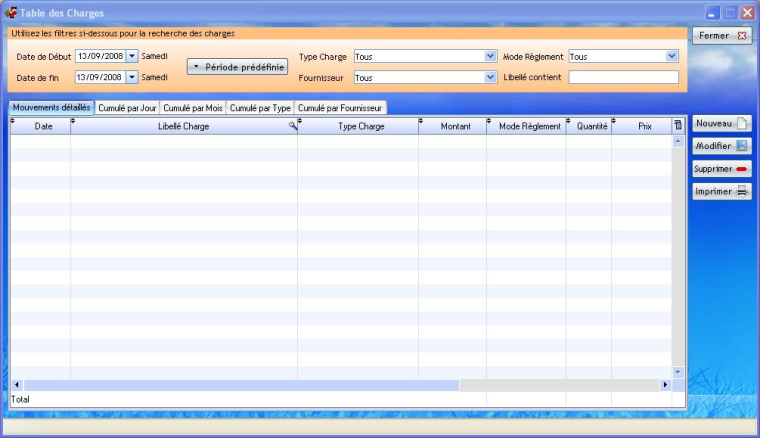
Task: Print the table with Imprimer
Action: tap(722, 191)
